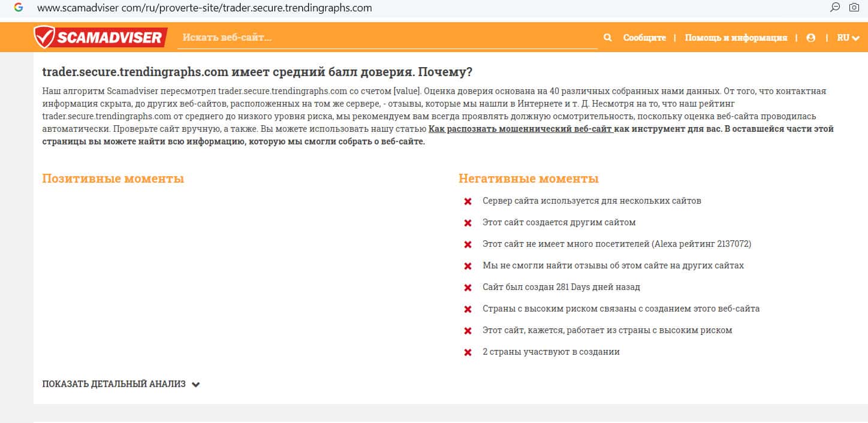
Task: Open 'Помощь и информация' menu
Action: coord(736,37)
